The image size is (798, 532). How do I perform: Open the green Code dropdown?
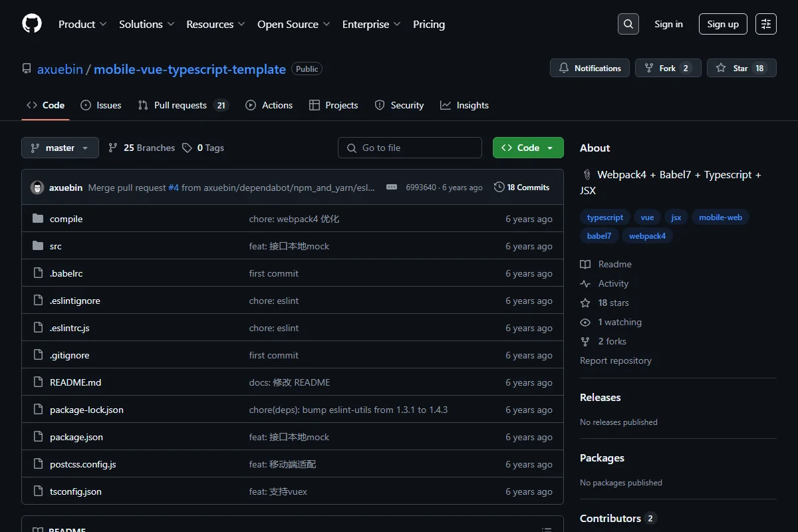click(528, 148)
